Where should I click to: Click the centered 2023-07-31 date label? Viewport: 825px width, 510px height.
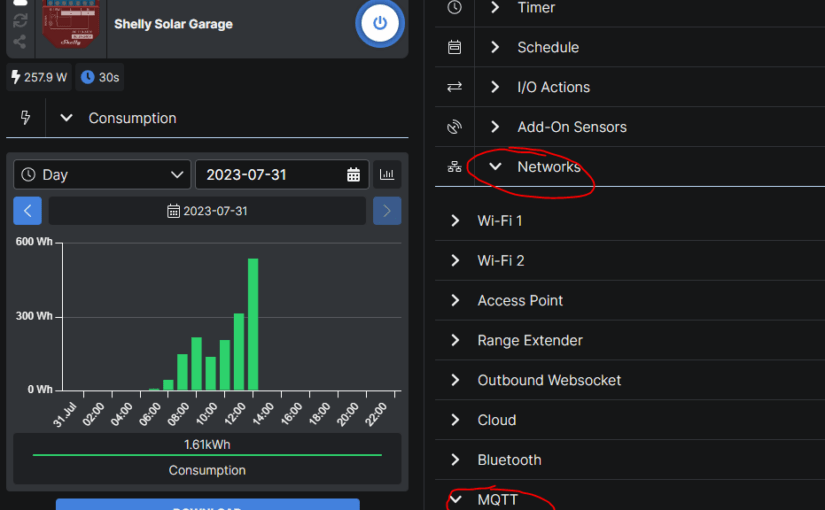click(x=207, y=211)
